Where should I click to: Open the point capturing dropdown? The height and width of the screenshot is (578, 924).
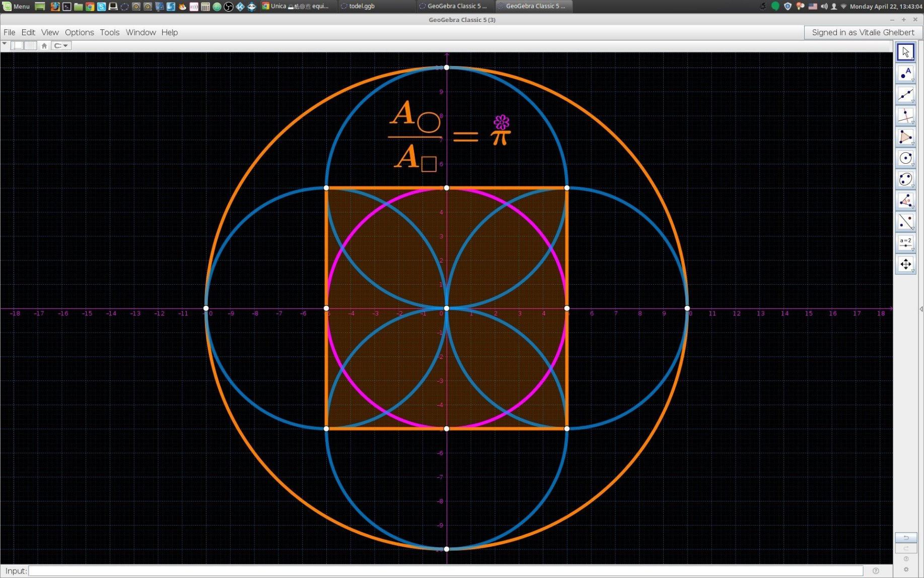[61, 46]
